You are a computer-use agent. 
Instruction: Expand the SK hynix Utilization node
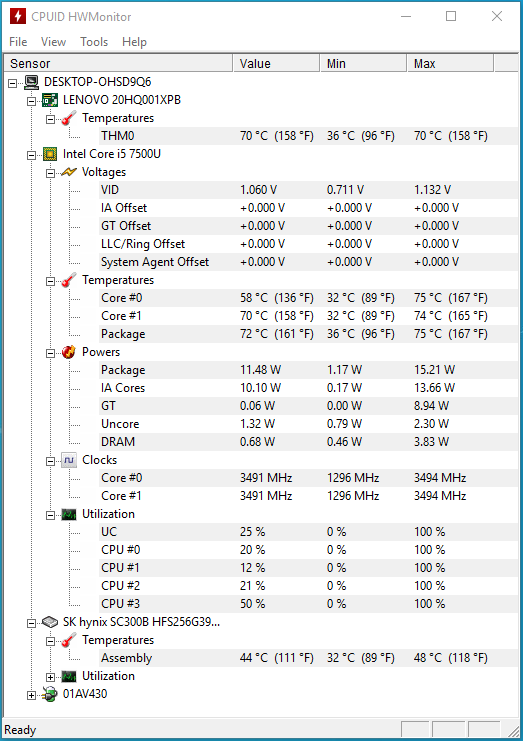pyautogui.click(x=50, y=677)
